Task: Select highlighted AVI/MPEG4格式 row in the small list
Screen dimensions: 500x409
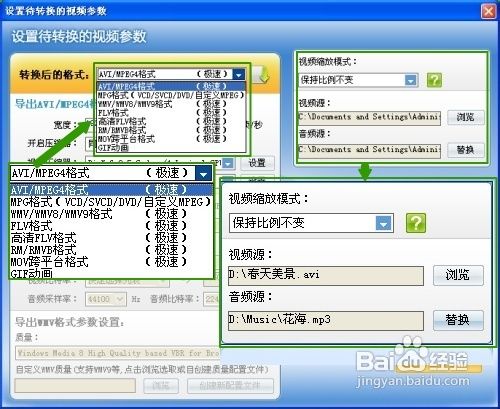Action: (171, 86)
